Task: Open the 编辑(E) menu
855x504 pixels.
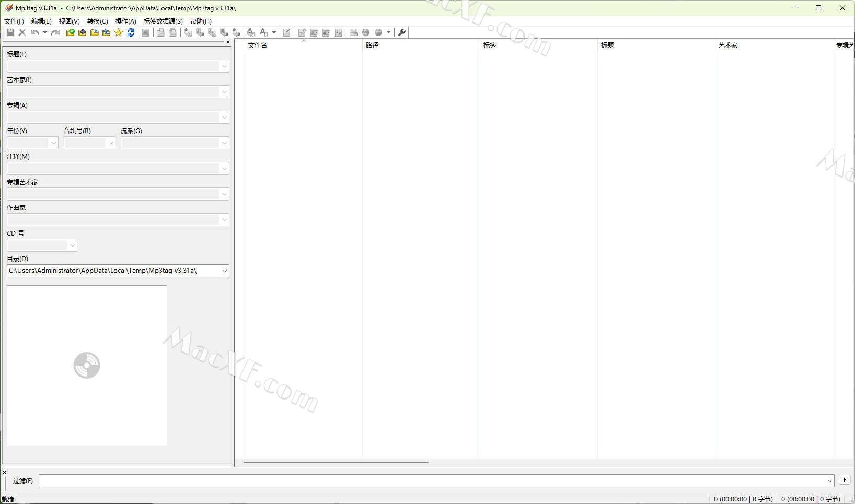Action: (x=41, y=21)
